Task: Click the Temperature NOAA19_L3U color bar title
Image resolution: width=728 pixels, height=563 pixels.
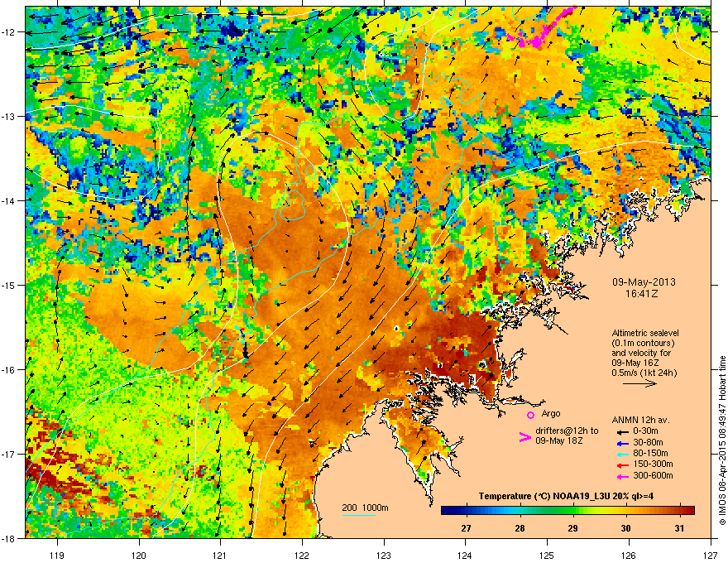Action: click(x=567, y=496)
